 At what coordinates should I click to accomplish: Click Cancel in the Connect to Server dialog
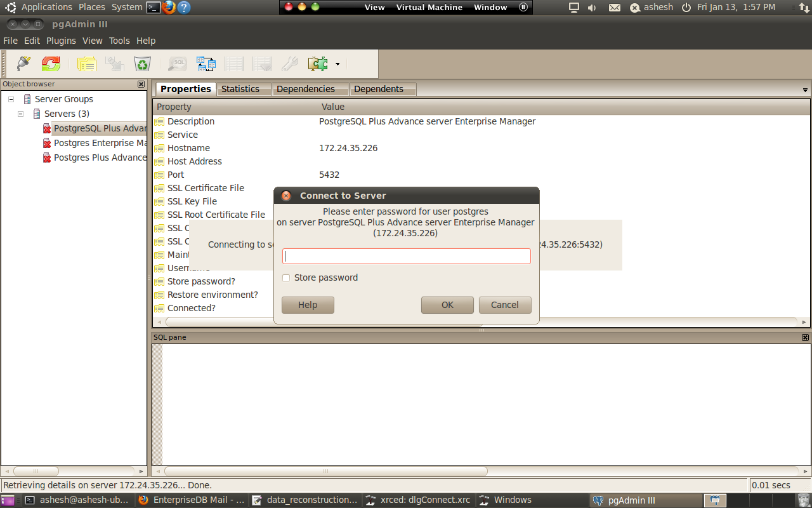tap(504, 305)
